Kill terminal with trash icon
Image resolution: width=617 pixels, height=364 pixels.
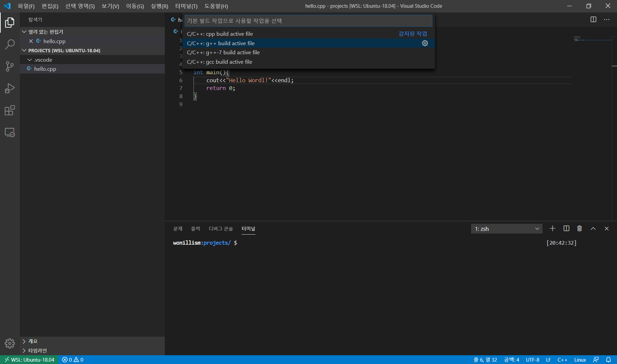[x=580, y=229]
